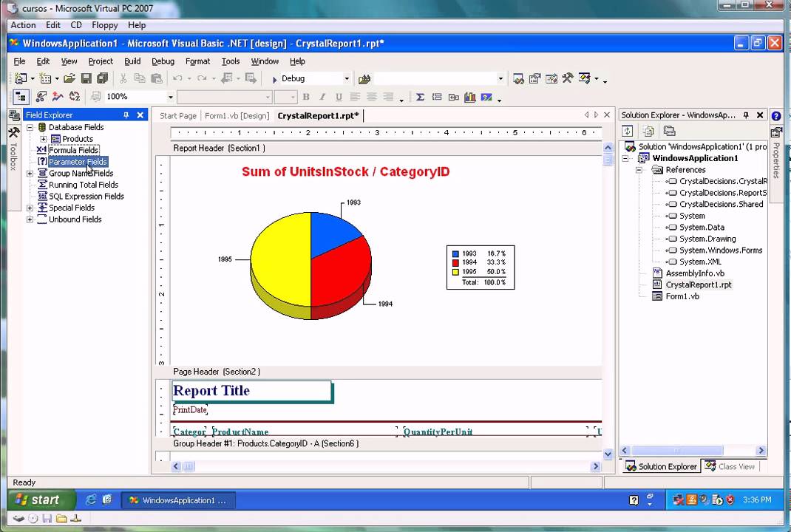The height and width of the screenshot is (532, 791).
Task: Click Show All Files in Solution Explorer
Action: pyautogui.click(x=648, y=131)
